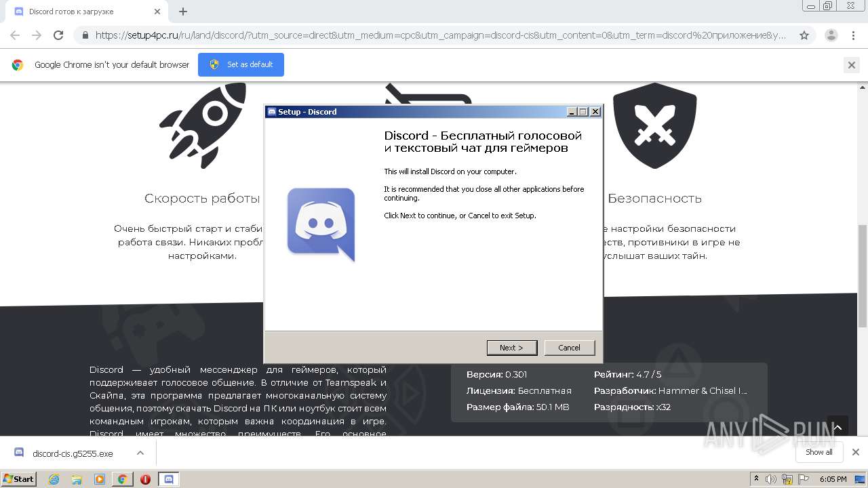
Task: Close the Discord готов к загрузке tab
Action: point(157,12)
